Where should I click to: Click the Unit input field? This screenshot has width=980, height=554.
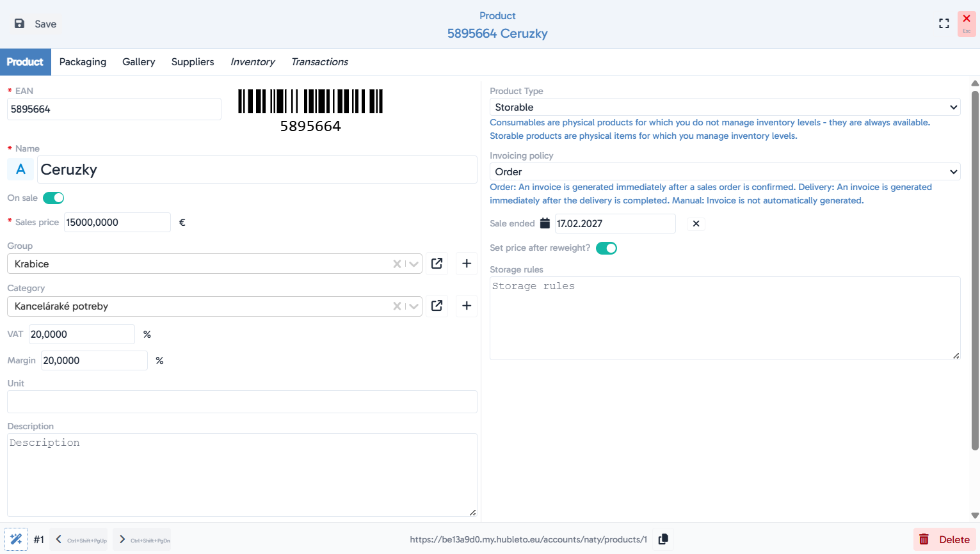[242, 402]
